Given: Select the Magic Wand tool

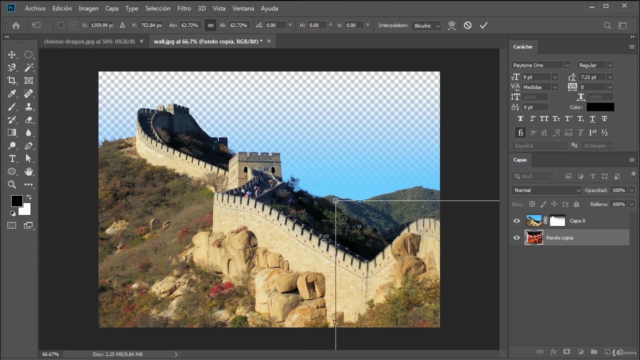Looking at the screenshot, I should coord(29,67).
